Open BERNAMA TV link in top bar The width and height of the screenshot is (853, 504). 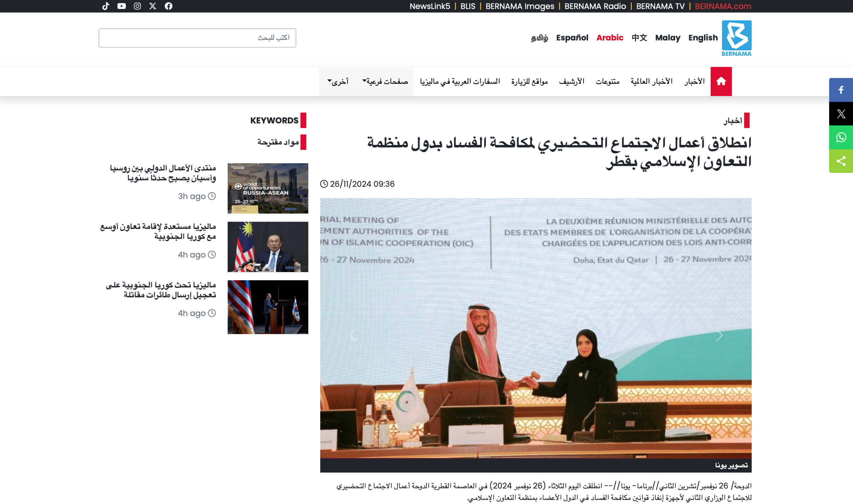660,6
